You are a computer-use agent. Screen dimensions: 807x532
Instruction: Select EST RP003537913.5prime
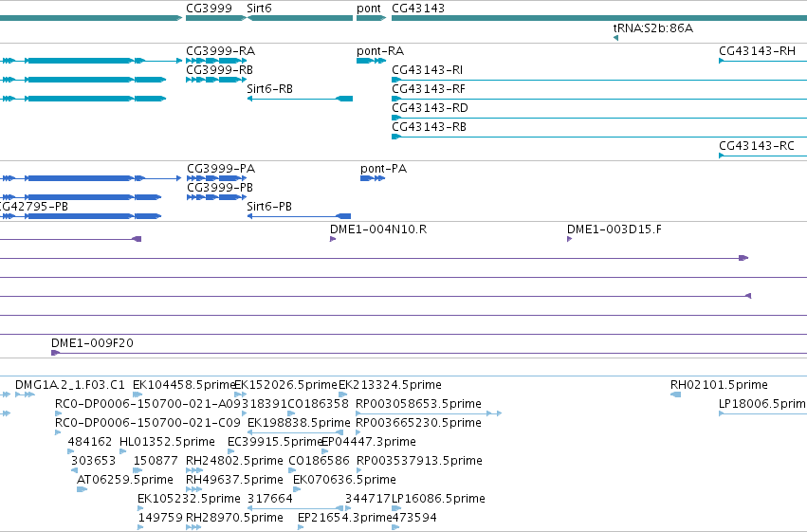(x=419, y=461)
